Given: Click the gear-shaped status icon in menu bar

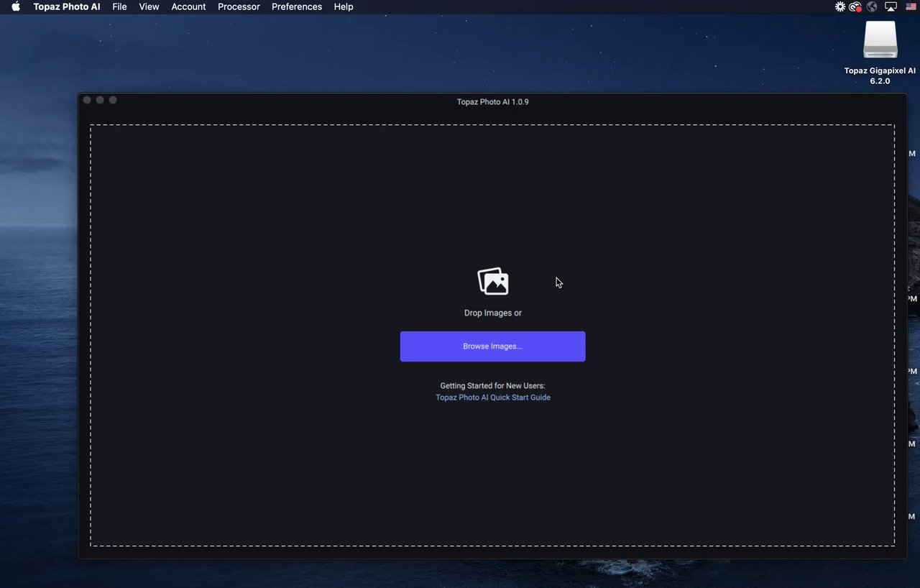Looking at the screenshot, I should pos(840,6).
